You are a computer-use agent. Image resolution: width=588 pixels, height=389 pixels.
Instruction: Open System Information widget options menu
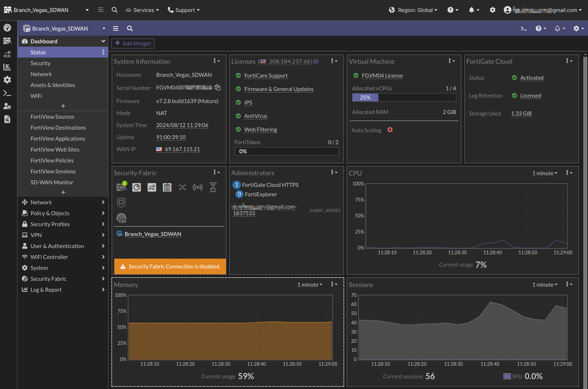pos(216,61)
